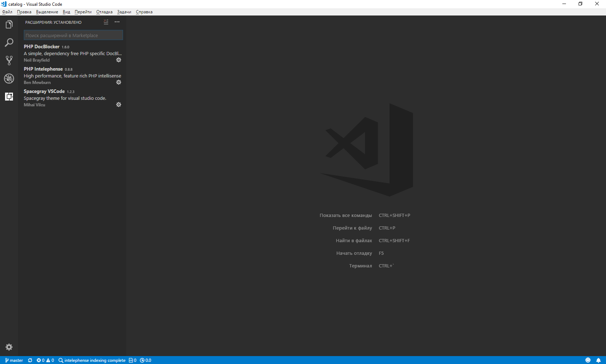Open the Debug view in activity bar
The height and width of the screenshot is (364, 606).
click(9, 79)
